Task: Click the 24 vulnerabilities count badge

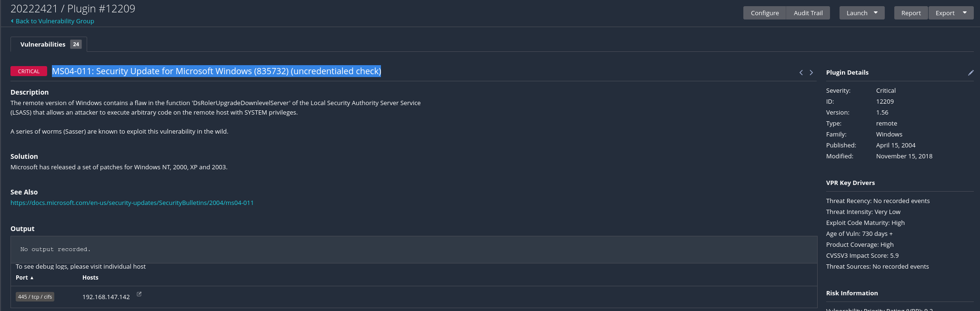Action: coord(76,44)
